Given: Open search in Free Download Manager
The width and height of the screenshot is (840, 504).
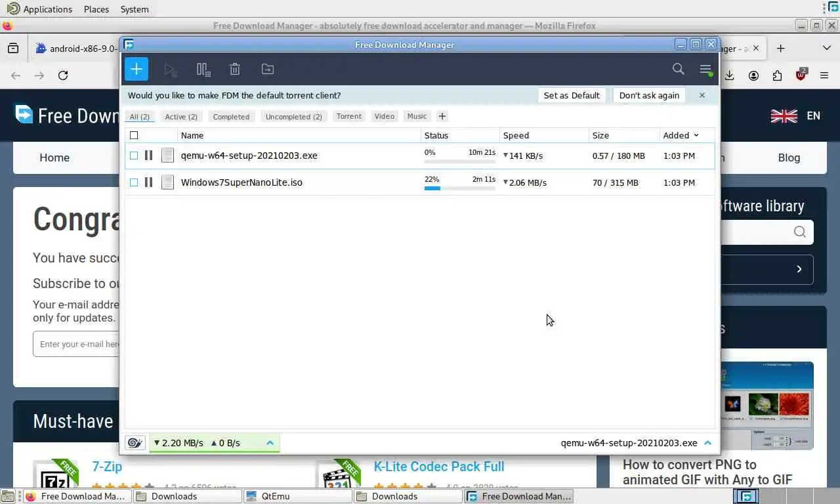Looking at the screenshot, I should pos(679,69).
